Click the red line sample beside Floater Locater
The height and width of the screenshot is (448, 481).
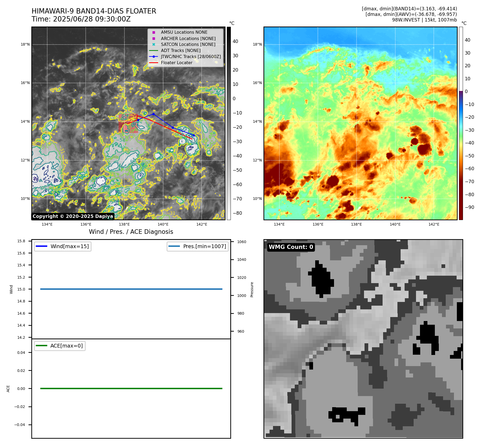point(154,63)
